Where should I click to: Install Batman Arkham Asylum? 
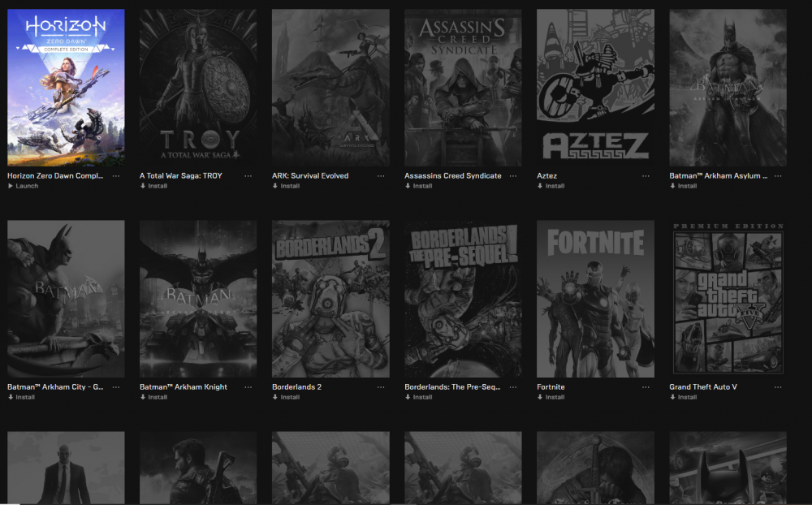tap(684, 186)
